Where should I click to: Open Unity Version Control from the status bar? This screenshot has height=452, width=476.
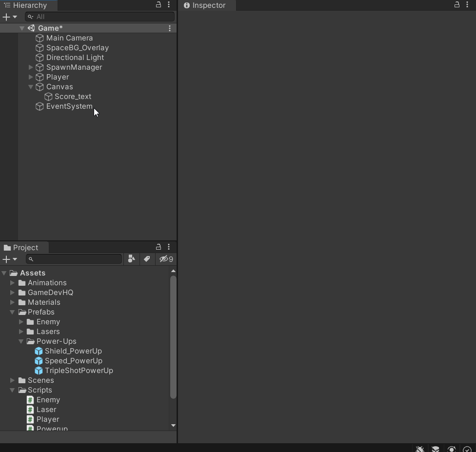[x=436, y=449]
